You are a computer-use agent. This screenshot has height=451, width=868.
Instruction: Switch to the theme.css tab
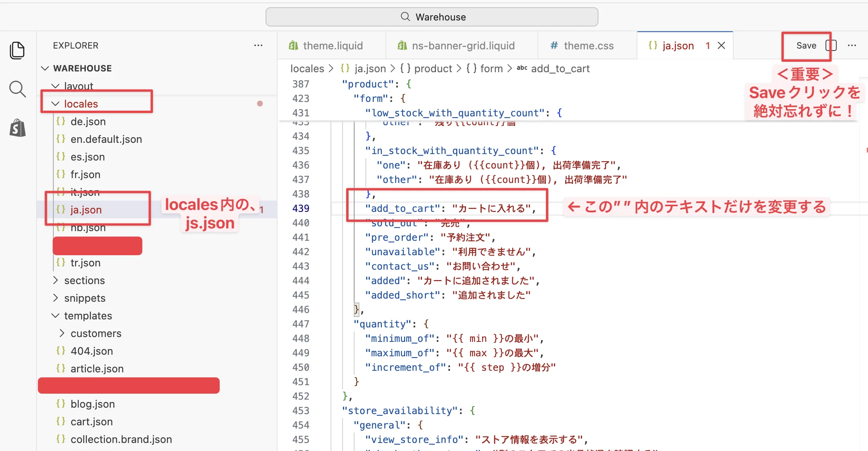coord(587,46)
